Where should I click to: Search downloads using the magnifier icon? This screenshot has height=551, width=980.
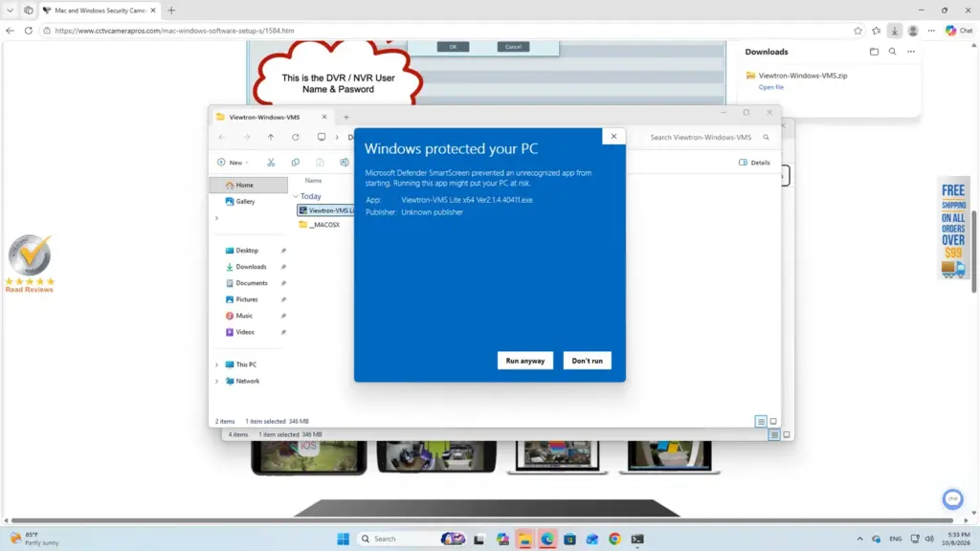893,52
